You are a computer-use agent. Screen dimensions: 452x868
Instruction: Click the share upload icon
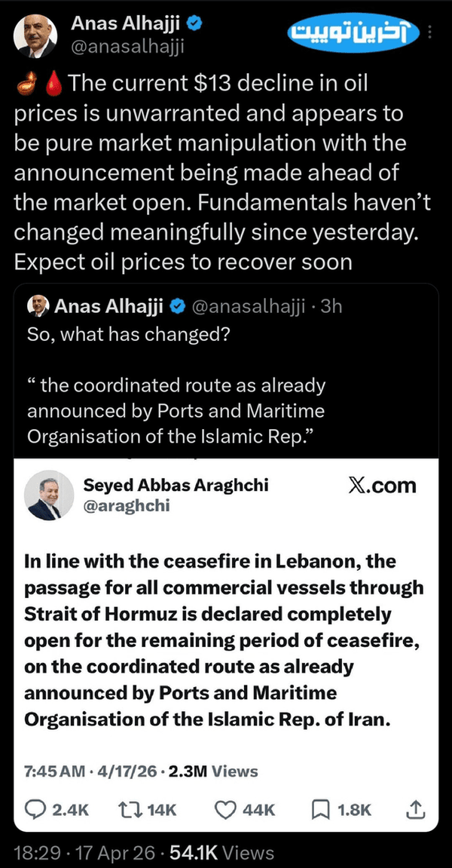pos(417,809)
